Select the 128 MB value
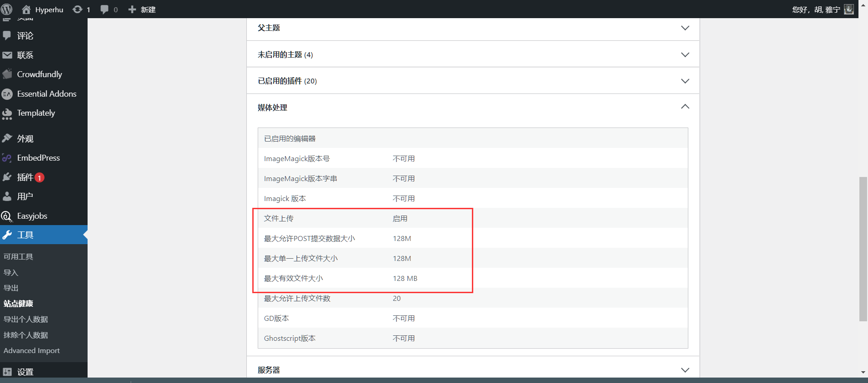 [405, 278]
